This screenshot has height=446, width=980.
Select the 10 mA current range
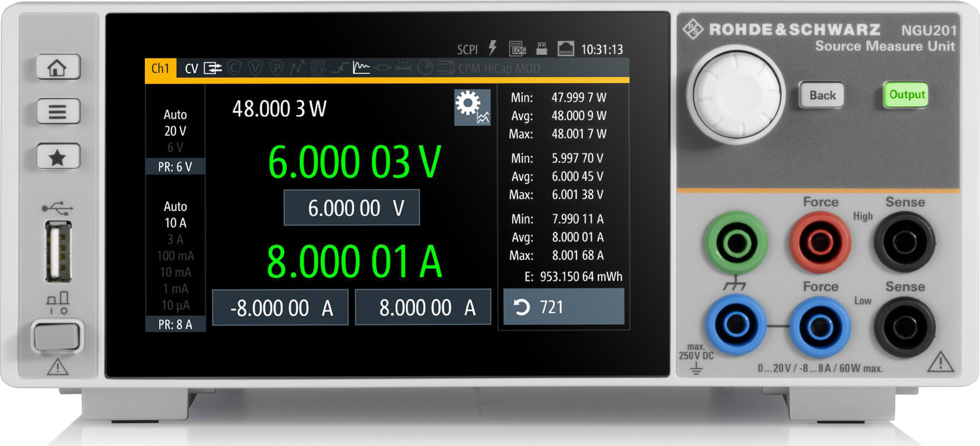175,272
